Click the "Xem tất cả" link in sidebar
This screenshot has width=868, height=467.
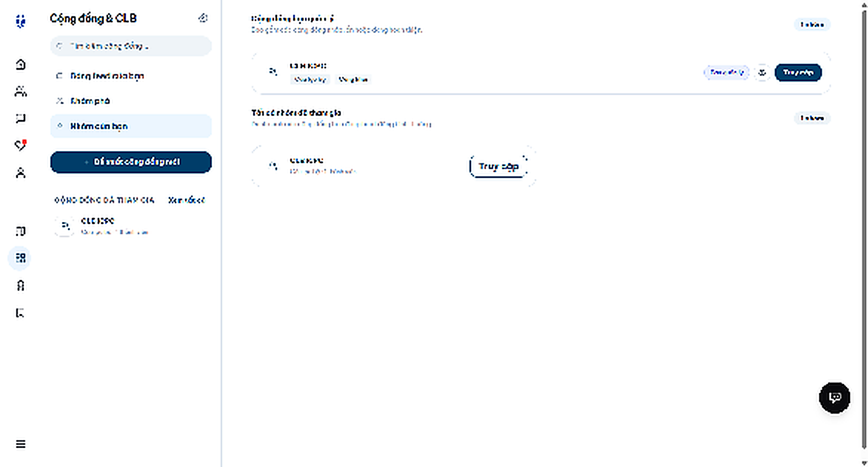click(186, 200)
